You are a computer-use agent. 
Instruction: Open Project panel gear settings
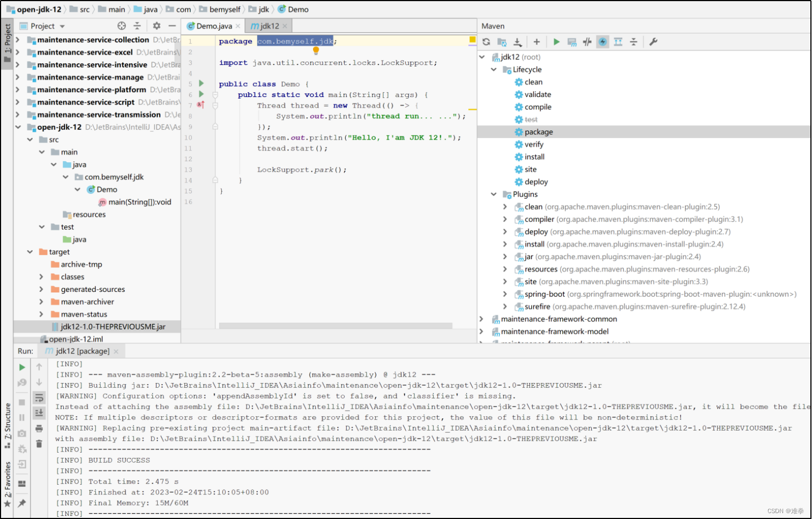tap(157, 26)
